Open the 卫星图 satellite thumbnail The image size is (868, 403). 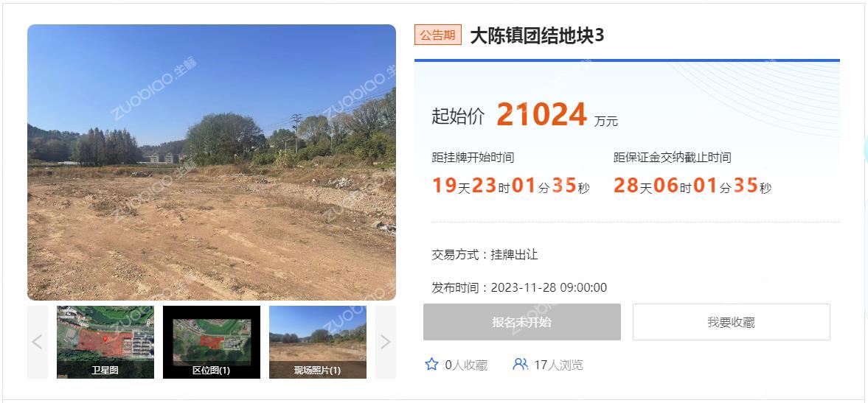[x=105, y=342]
